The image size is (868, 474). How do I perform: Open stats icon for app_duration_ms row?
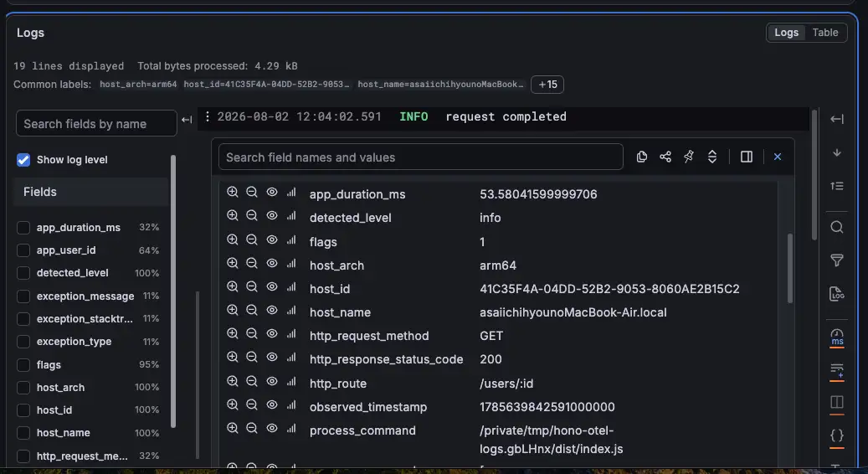[291, 192]
